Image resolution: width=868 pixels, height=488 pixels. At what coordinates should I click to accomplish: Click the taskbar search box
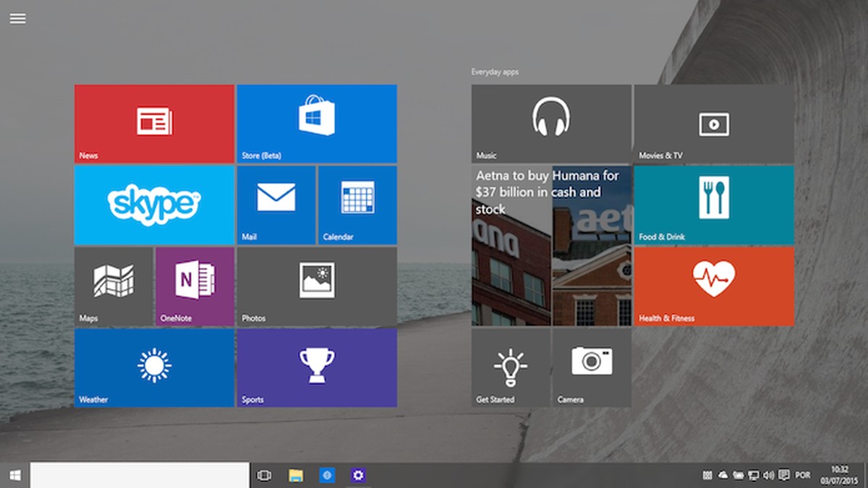(137, 475)
